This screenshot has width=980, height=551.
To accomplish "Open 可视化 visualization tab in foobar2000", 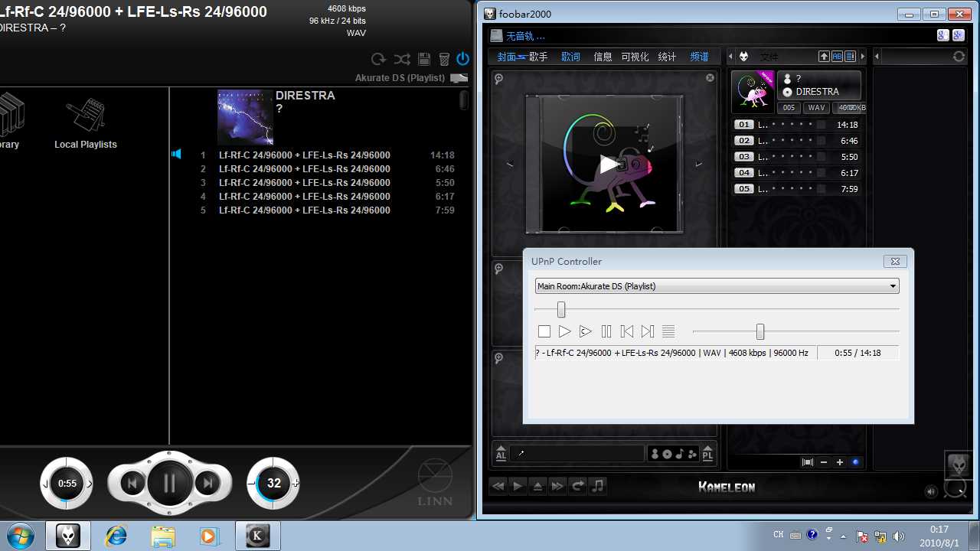I will tap(635, 57).
